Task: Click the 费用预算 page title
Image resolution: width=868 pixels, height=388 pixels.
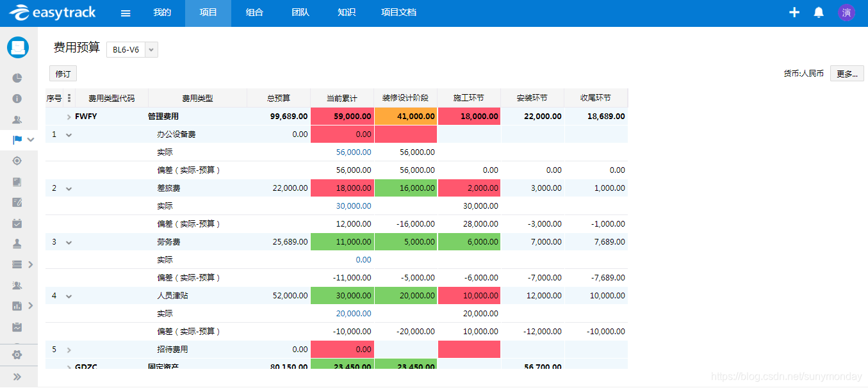Action: [x=76, y=47]
